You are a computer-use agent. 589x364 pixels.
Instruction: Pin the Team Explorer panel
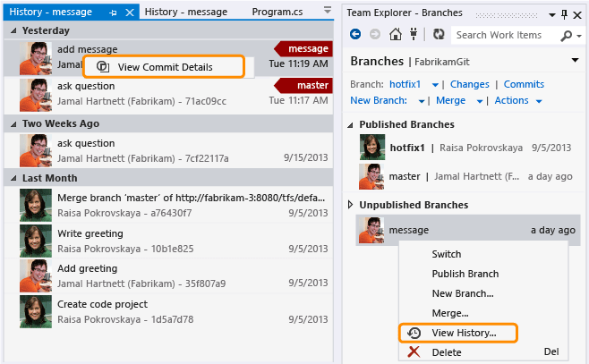click(564, 14)
